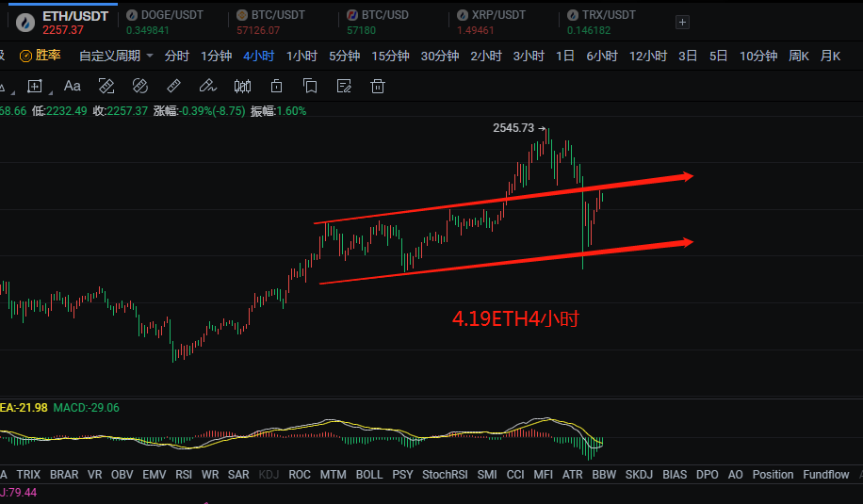
Task: Select the freehand pen drawing tool
Action: point(207,87)
